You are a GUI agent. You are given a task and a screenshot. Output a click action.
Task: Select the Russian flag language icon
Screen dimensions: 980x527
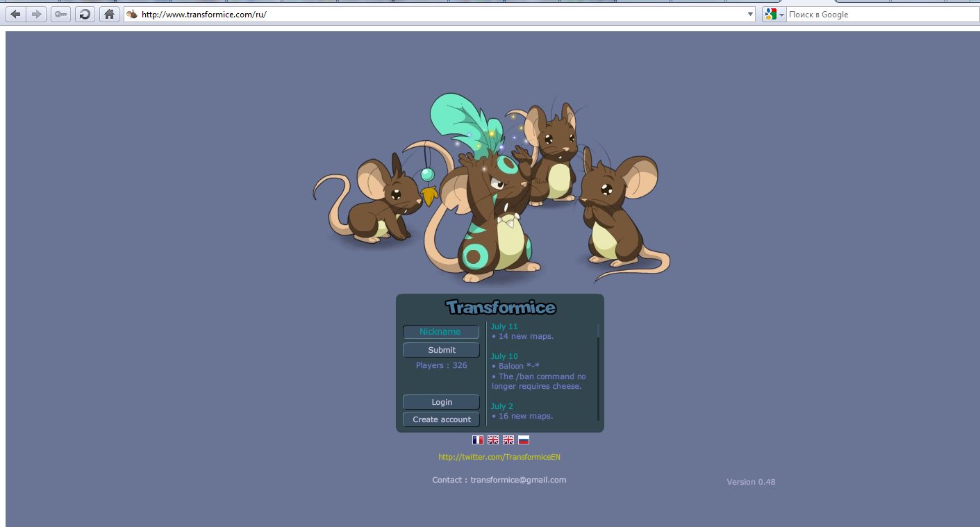(x=524, y=440)
